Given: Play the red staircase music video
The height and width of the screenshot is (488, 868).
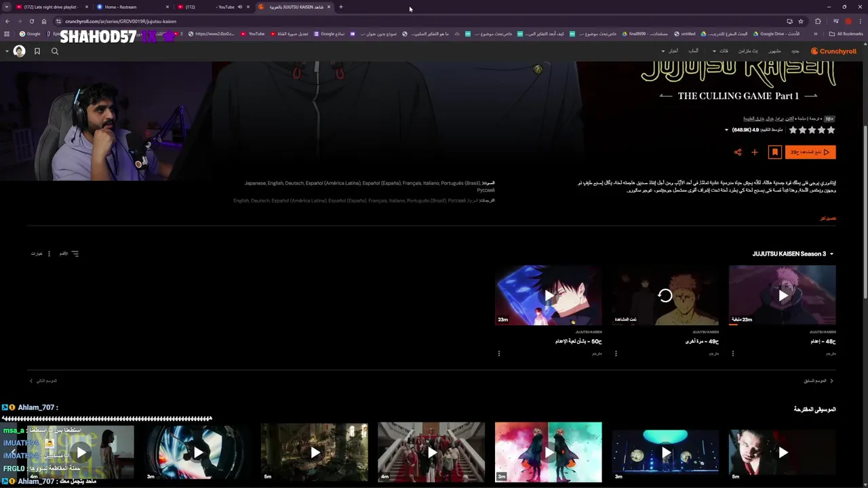Looking at the screenshot, I should pyautogui.click(x=431, y=452).
